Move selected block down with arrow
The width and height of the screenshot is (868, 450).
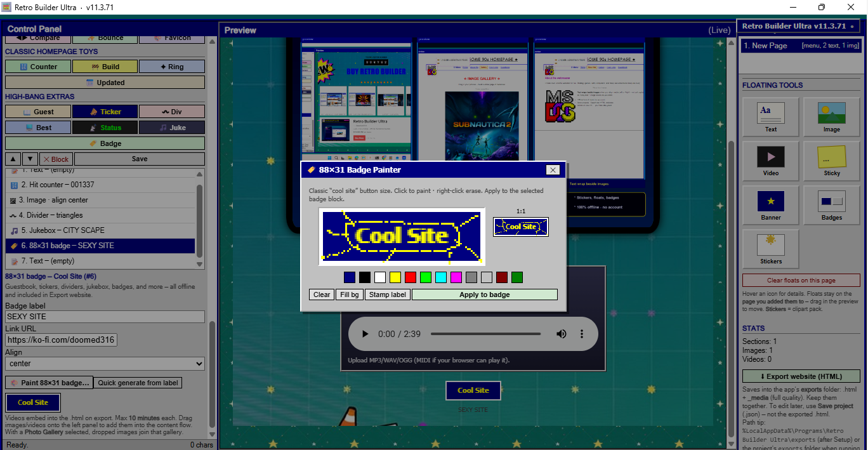click(30, 159)
